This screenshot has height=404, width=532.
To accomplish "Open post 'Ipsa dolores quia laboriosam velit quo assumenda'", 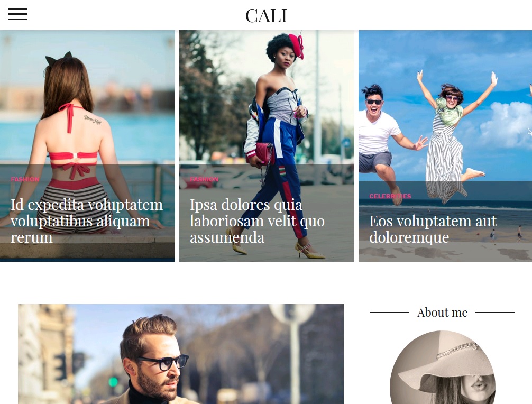I will pos(257,221).
